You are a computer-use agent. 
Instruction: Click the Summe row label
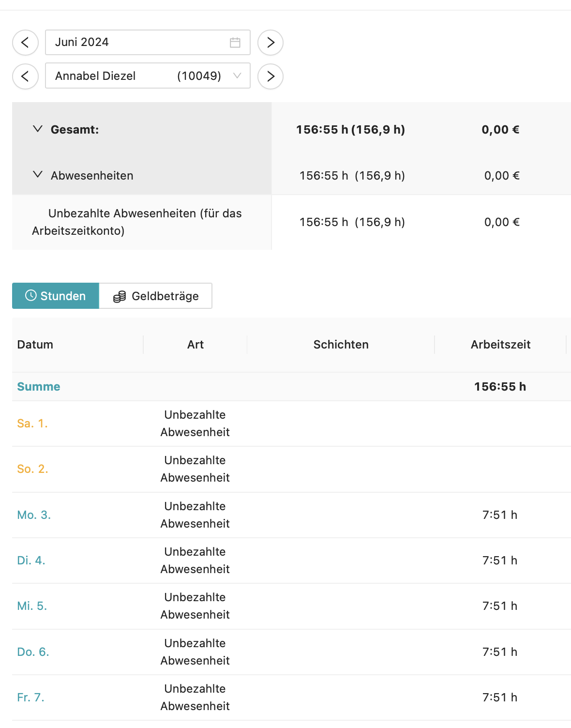(x=39, y=387)
